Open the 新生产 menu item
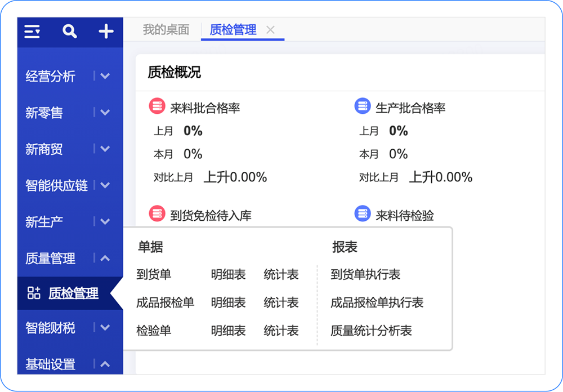563x392 pixels. (44, 222)
